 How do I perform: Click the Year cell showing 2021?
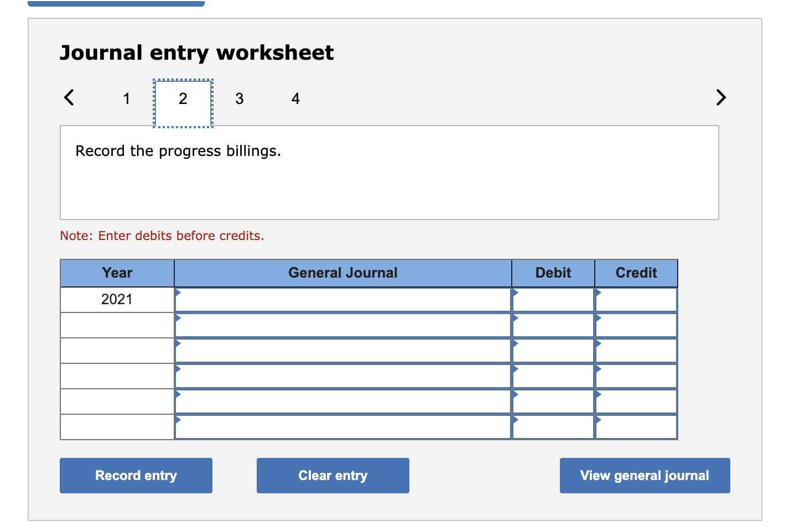pyautogui.click(x=117, y=299)
